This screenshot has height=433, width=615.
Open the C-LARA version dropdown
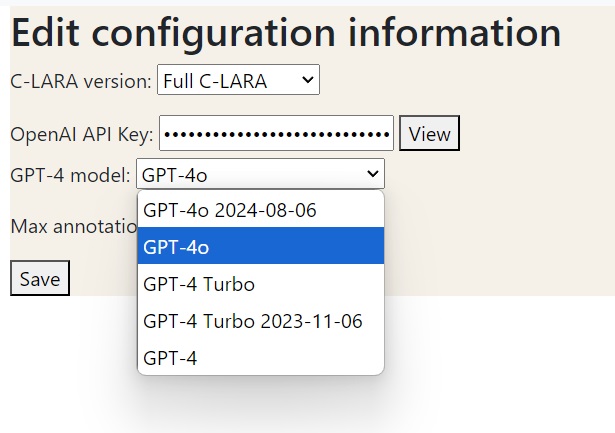[238, 81]
